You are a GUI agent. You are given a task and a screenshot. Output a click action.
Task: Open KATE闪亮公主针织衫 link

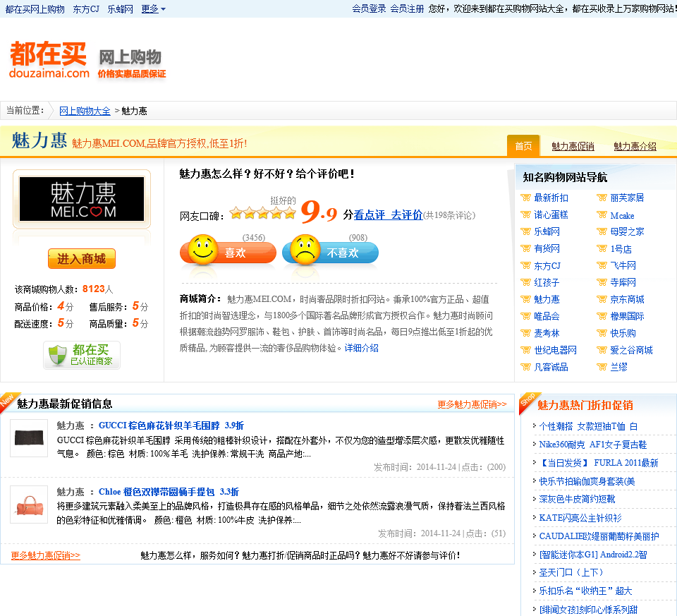click(x=580, y=517)
